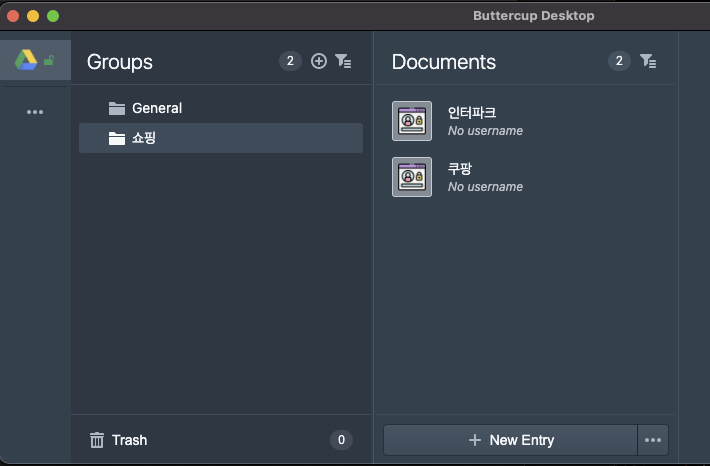710x466 pixels.
Task: Maximize window using green button
Action: tap(53, 16)
